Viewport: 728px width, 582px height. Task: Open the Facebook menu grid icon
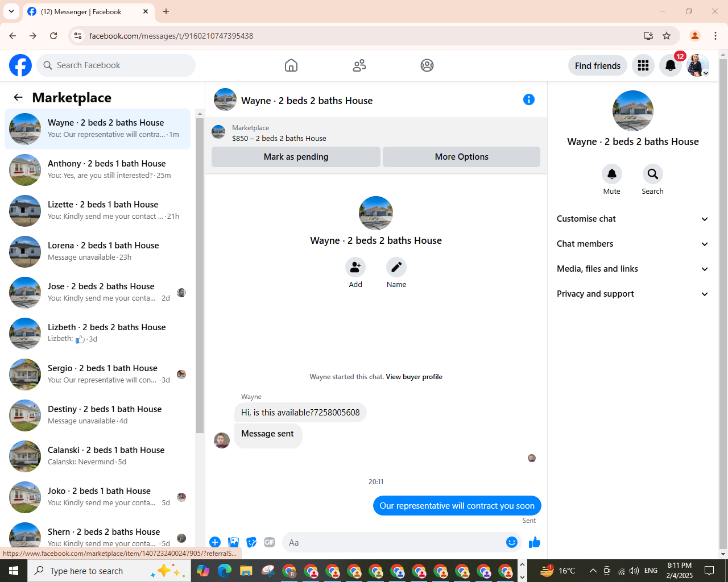tap(643, 65)
